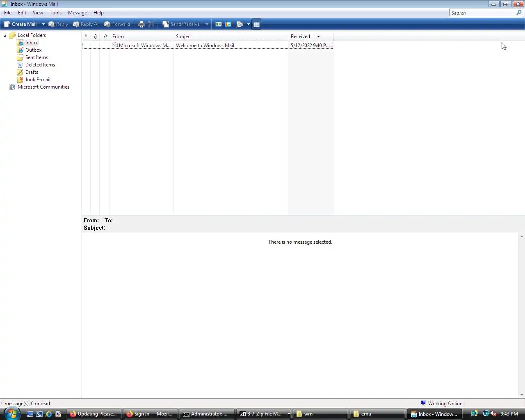Image resolution: width=525 pixels, height=420 pixels.
Task: Click the Print icon in the toolbar
Action: pos(142,24)
